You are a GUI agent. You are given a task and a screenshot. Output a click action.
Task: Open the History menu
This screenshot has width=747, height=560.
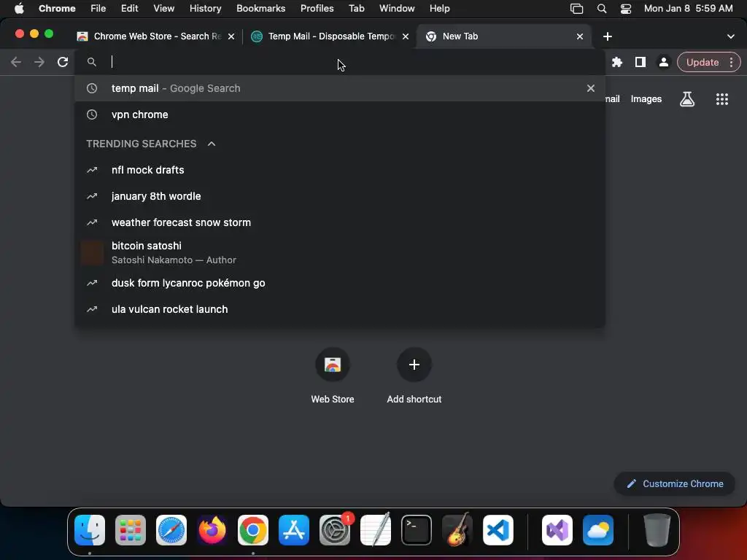pos(205,9)
